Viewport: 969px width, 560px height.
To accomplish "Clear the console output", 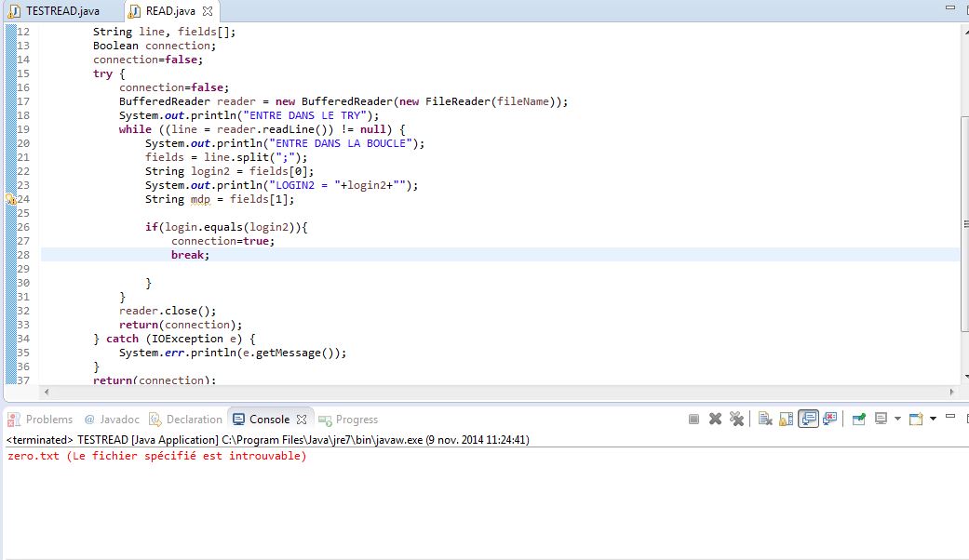I will coord(764,420).
